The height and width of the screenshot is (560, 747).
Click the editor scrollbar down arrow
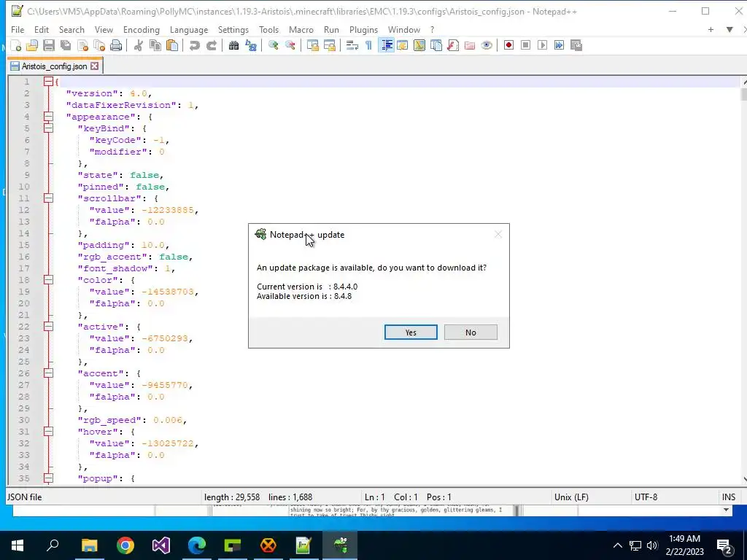[x=744, y=480]
